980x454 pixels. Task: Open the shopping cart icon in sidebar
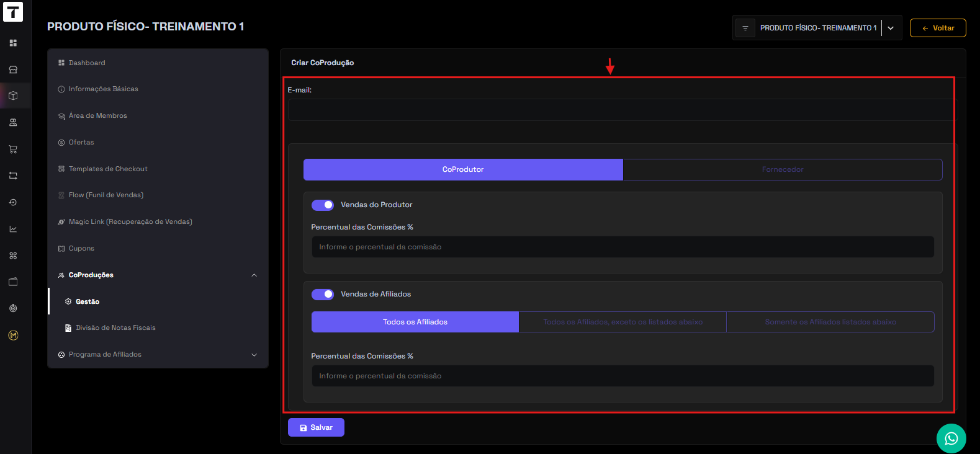(13, 149)
